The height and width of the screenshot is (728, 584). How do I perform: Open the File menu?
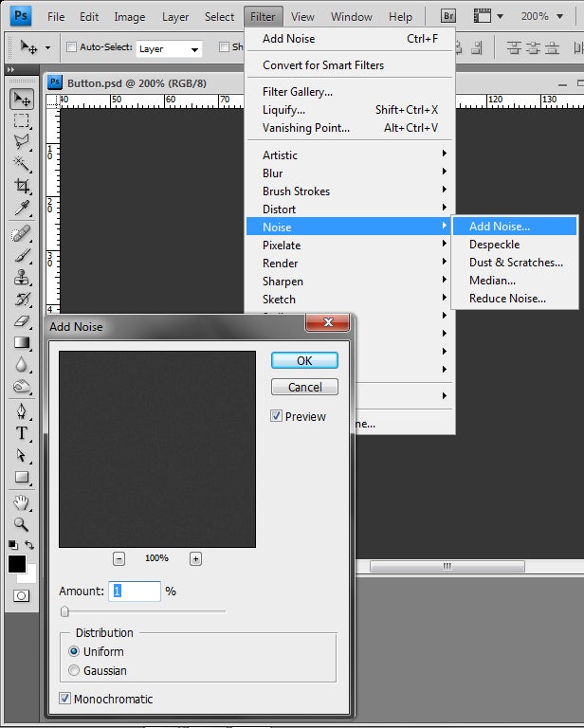click(x=56, y=17)
